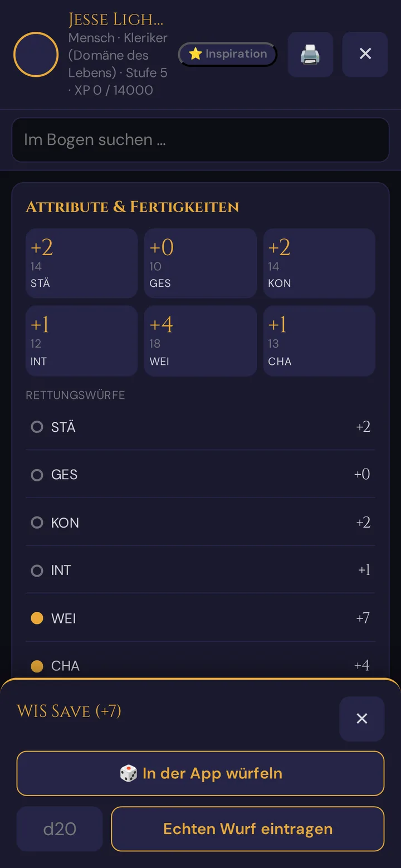Toggle INT saving throw proficiency circle
The height and width of the screenshot is (868, 401).
pos(37,570)
